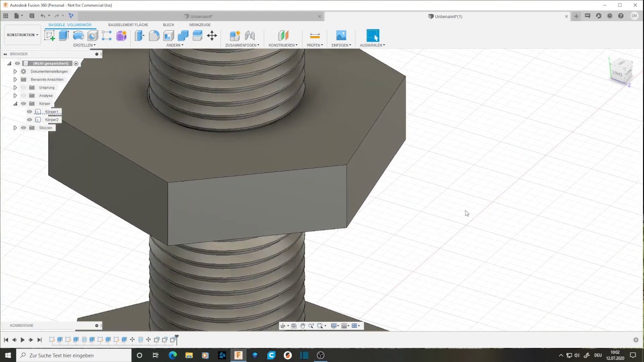Select the Create Sketch tool

(50, 35)
